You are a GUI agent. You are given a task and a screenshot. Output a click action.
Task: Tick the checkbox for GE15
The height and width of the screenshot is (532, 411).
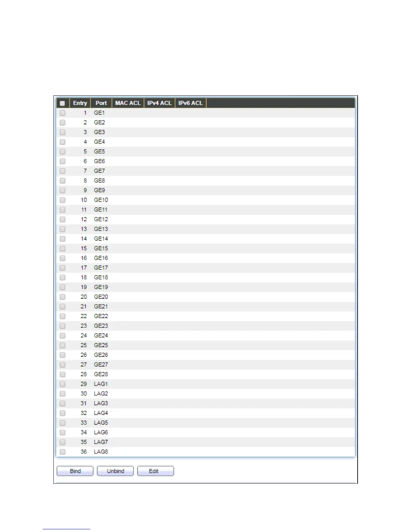(62, 249)
